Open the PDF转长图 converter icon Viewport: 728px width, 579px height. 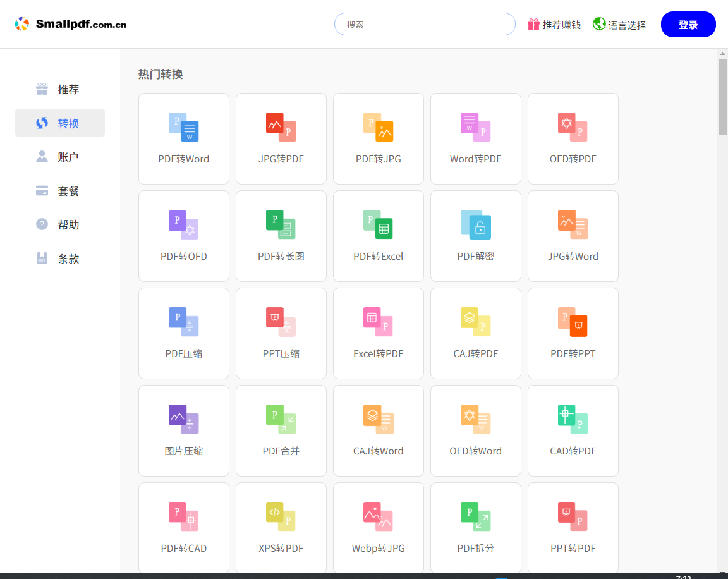pyautogui.click(x=281, y=224)
